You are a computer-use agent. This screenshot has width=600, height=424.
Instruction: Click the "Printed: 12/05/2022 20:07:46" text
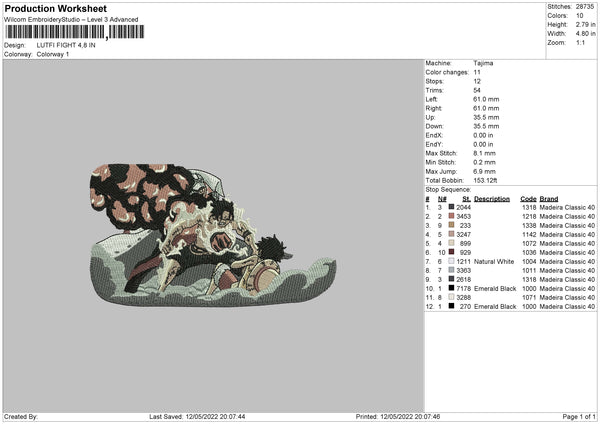[398, 416]
